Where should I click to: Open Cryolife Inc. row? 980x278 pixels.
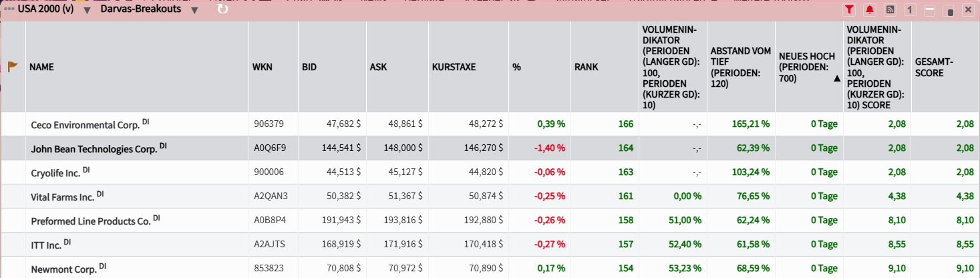490,172
